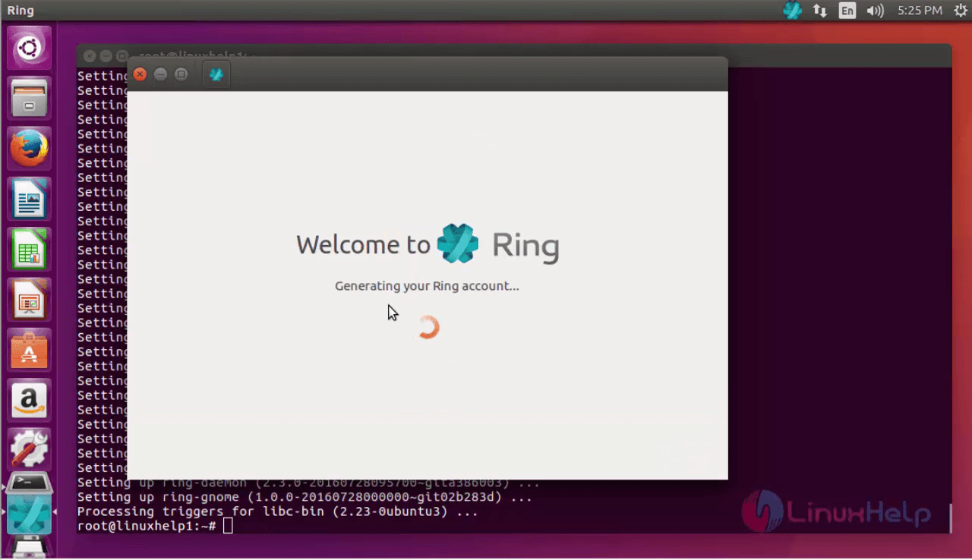The image size is (972, 560).
Task: Open System Settings from the dock
Action: coord(30,450)
